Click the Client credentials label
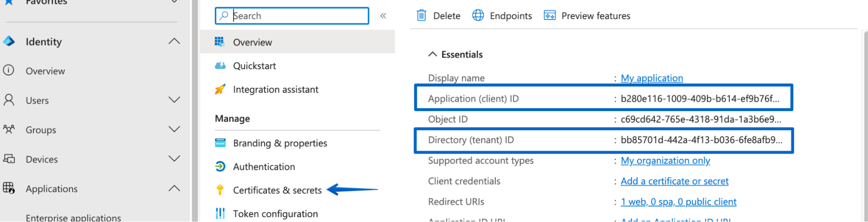 (464, 181)
